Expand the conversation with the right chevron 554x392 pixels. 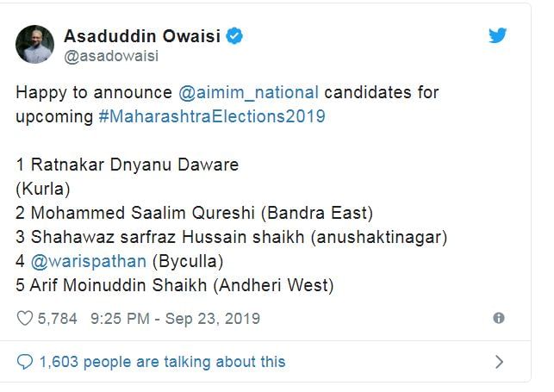[x=499, y=362]
